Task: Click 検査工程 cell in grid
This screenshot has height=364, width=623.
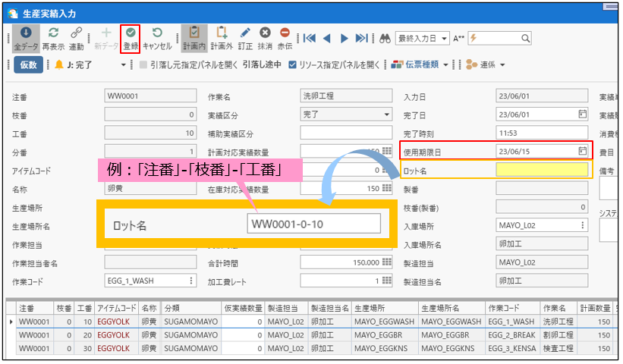Action: pos(558,348)
